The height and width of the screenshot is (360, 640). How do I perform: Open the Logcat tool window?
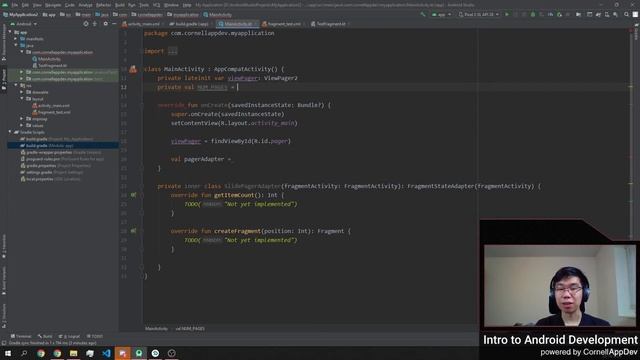point(69,336)
